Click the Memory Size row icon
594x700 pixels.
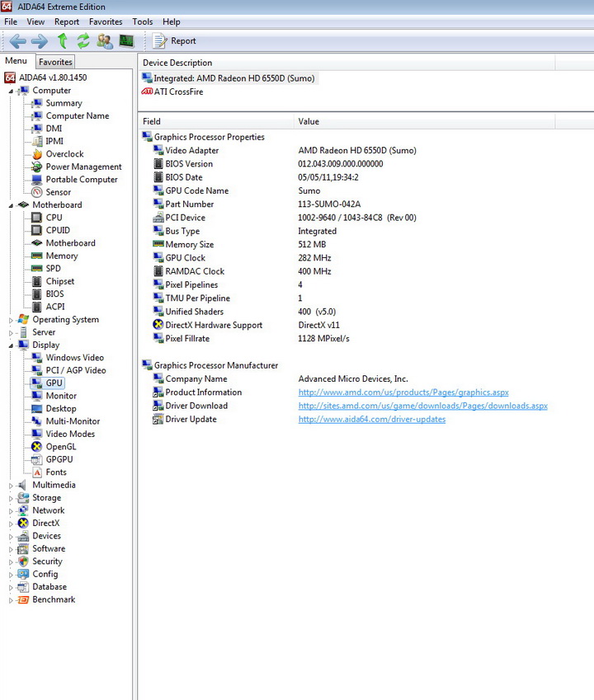pyautogui.click(x=158, y=244)
